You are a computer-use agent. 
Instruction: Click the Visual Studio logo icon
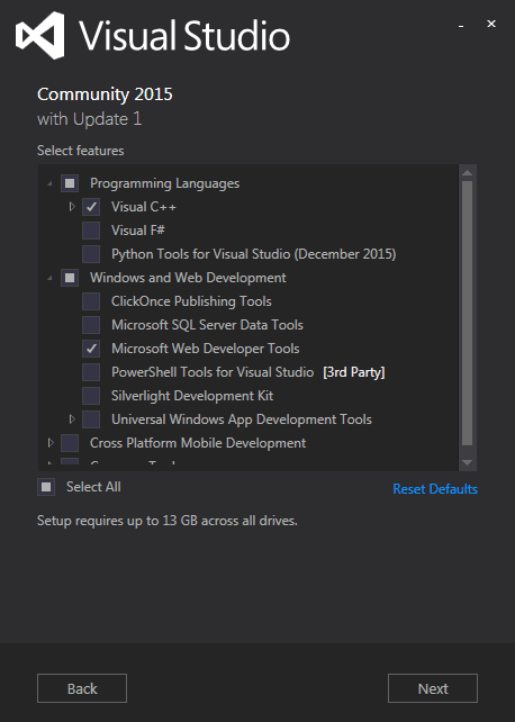tap(41, 35)
